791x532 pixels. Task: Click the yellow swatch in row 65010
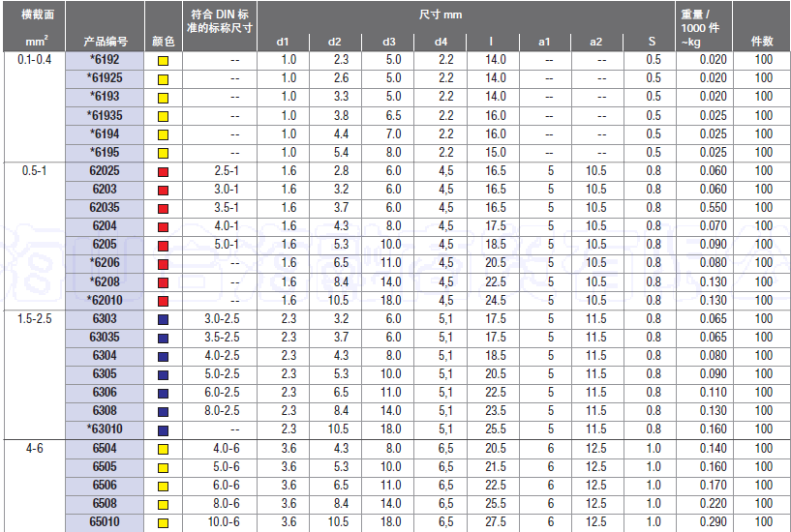click(x=163, y=523)
